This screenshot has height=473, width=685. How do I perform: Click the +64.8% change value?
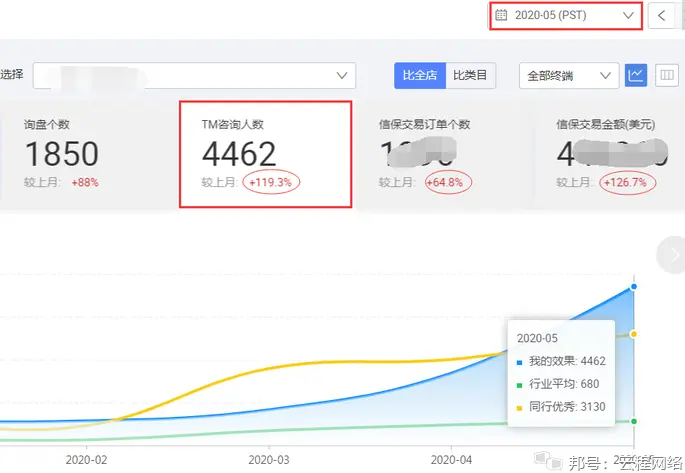tap(445, 182)
